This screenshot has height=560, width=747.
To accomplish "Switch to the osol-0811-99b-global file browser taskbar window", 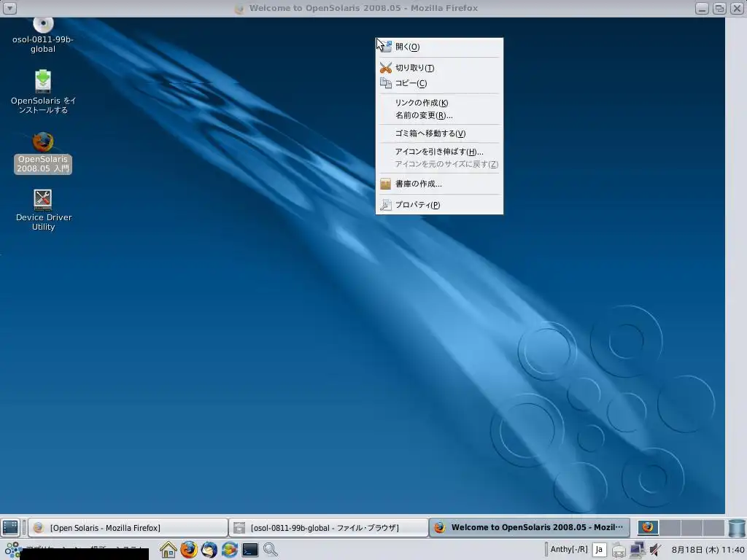I will [x=328, y=528].
